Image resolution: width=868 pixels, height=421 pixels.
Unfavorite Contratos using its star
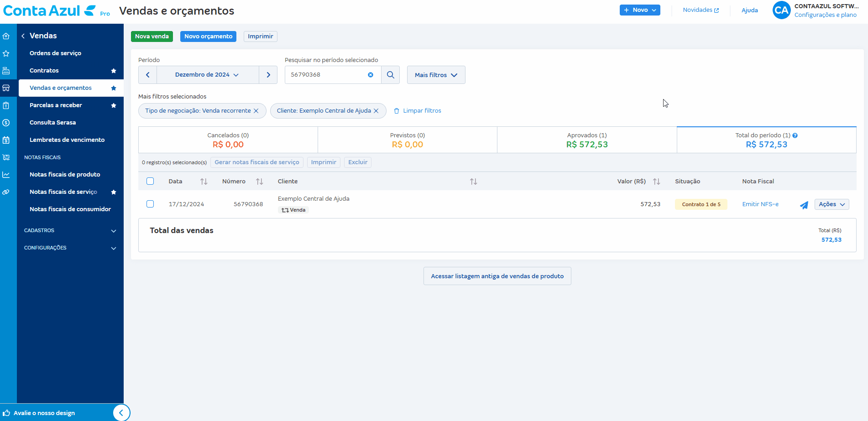[114, 71]
